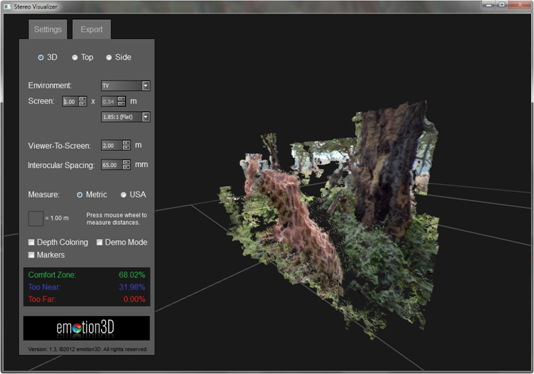Increase the Screen width with up arrow

[x=82, y=99]
